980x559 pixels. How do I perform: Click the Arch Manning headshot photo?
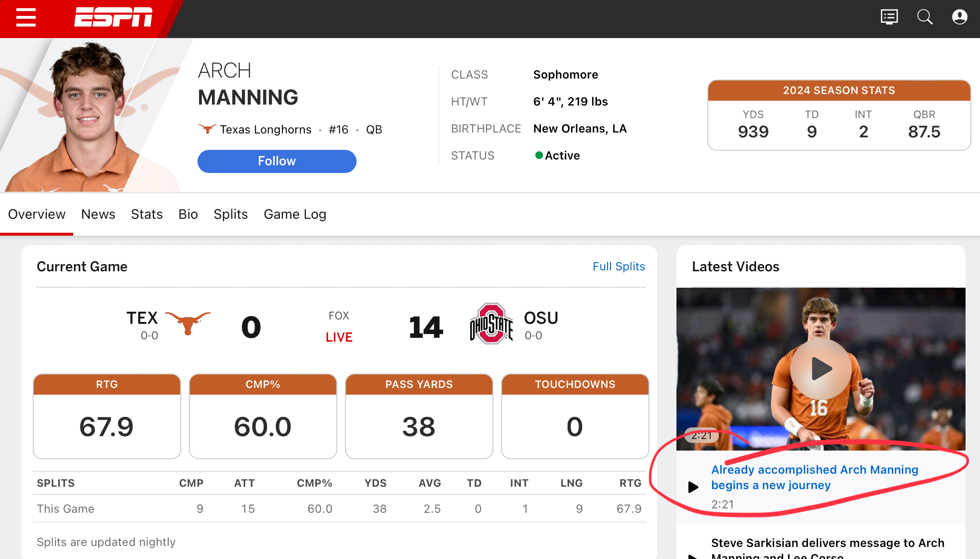pos(92,116)
